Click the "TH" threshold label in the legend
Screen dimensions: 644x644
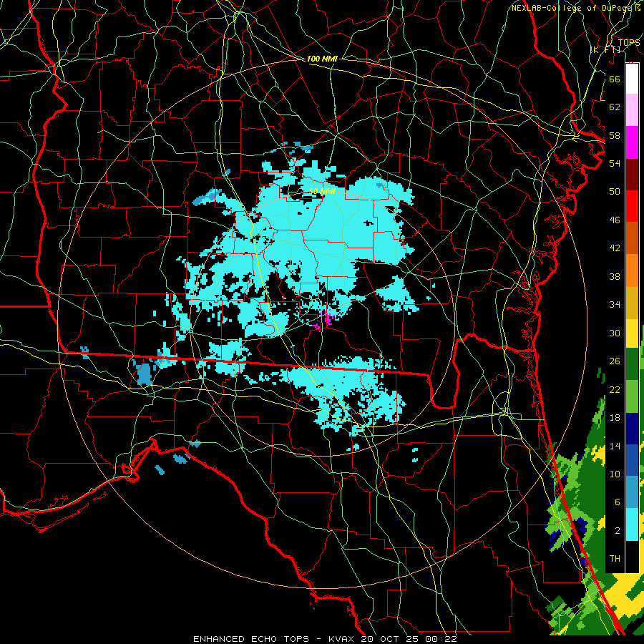pyautogui.click(x=615, y=559)
